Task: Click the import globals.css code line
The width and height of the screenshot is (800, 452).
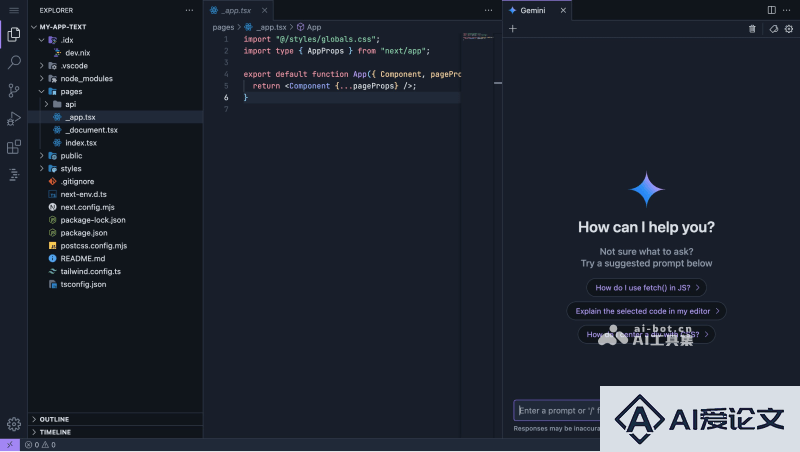Action: coord(311,39)
